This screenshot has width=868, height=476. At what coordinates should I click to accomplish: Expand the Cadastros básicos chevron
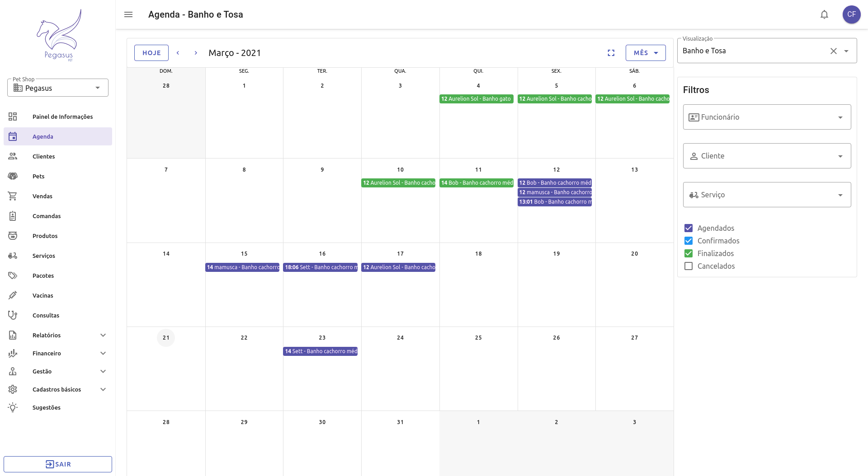(103, 389)
